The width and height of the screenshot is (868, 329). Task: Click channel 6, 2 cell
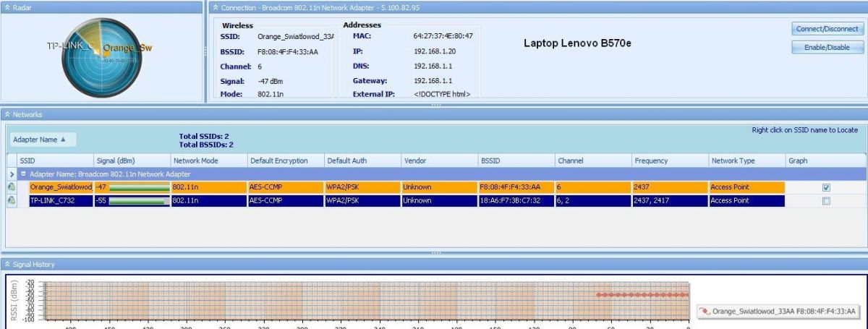[x=593, y=200]
